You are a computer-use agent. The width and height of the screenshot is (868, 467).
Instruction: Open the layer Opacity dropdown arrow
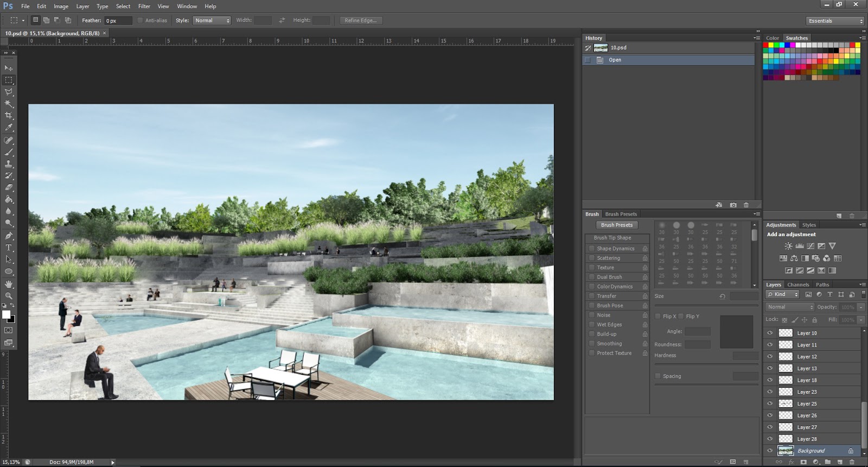(861, 307)
